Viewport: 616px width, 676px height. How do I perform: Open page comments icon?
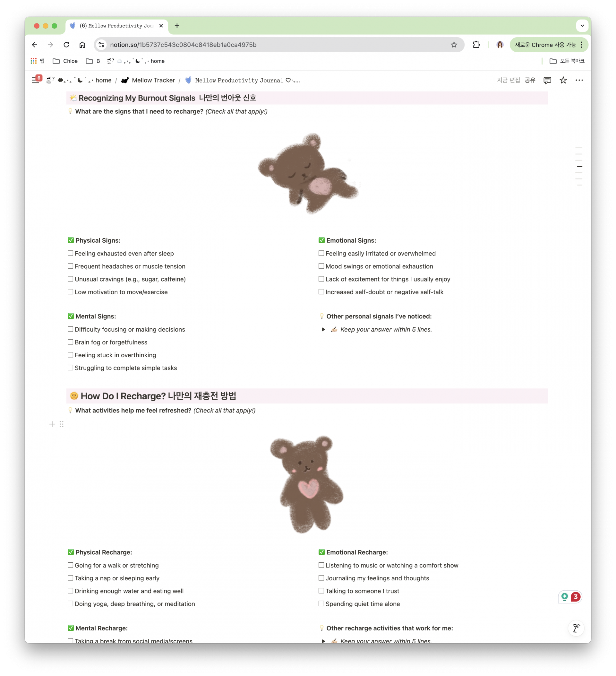pyautogui.click(x=547, y=80)
